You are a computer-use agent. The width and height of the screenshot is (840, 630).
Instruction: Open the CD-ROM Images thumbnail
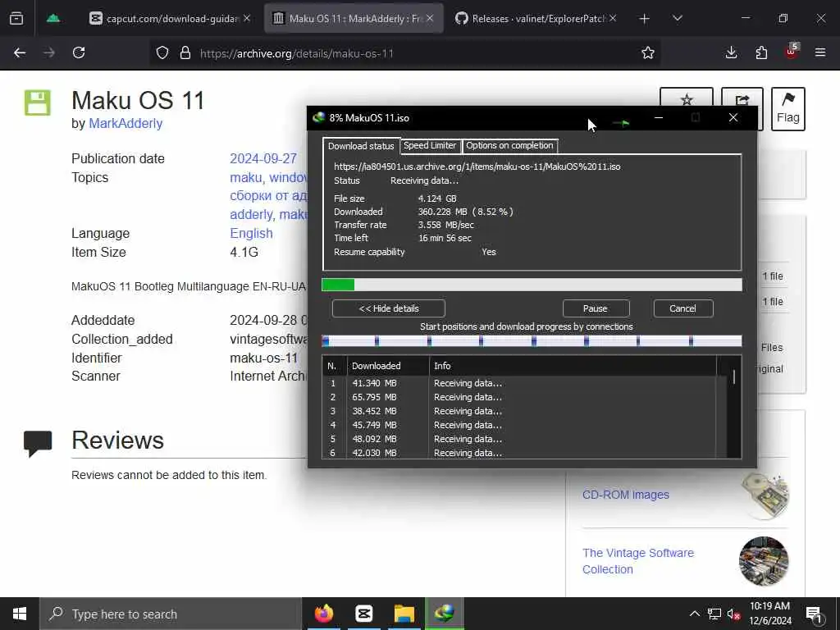click(x=765, y=495)
